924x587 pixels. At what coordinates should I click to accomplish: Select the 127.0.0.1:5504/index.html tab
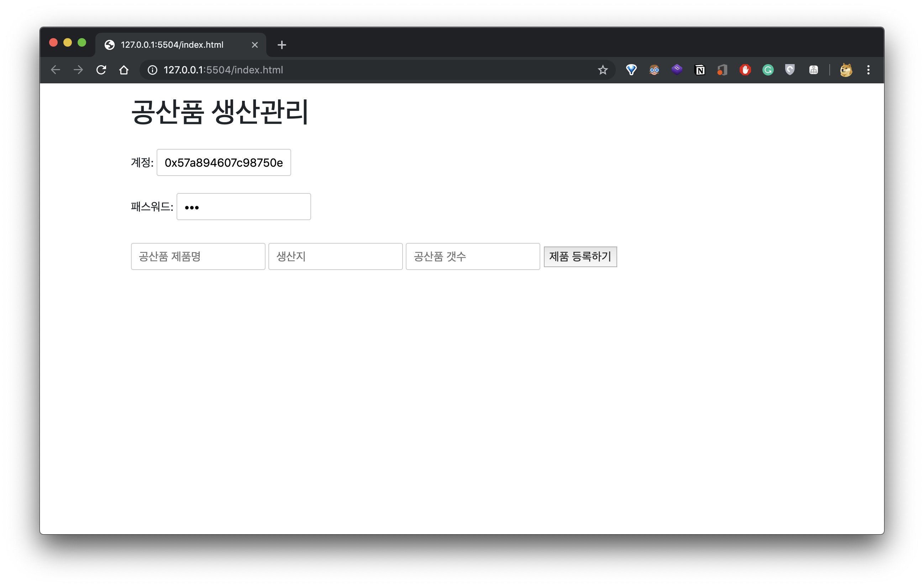(x=172, y=45)
